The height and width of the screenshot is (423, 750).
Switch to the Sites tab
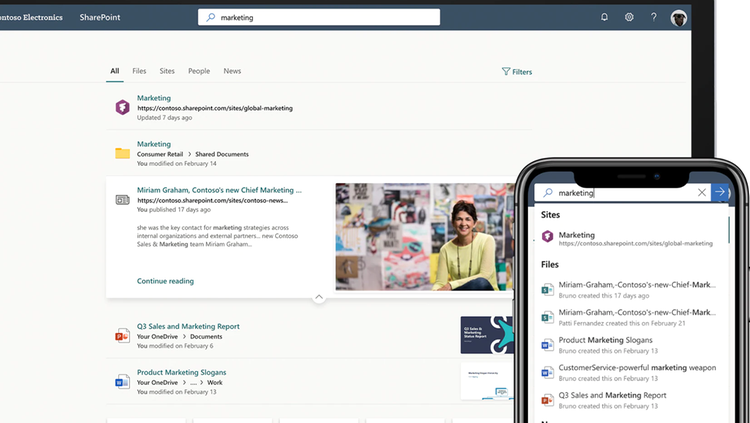[x=167, y=71]
